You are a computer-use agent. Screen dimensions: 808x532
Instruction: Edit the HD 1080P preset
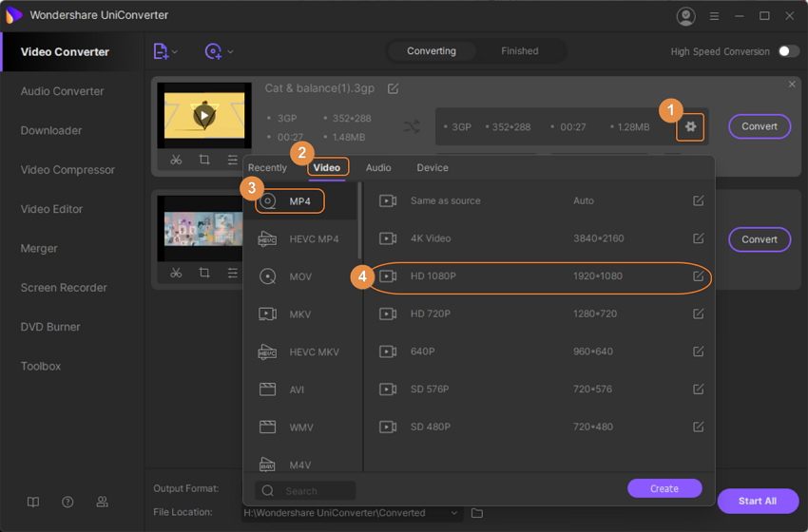point(699,276)
